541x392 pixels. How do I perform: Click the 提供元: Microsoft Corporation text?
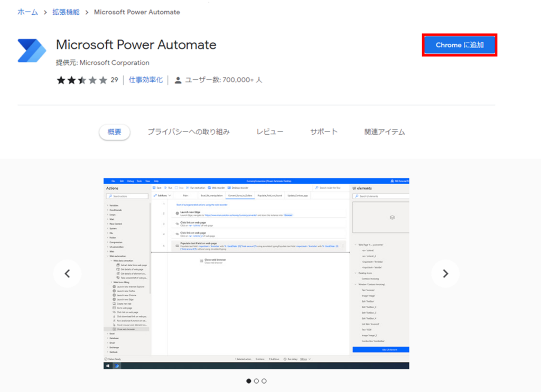click(x=102, y=63)
